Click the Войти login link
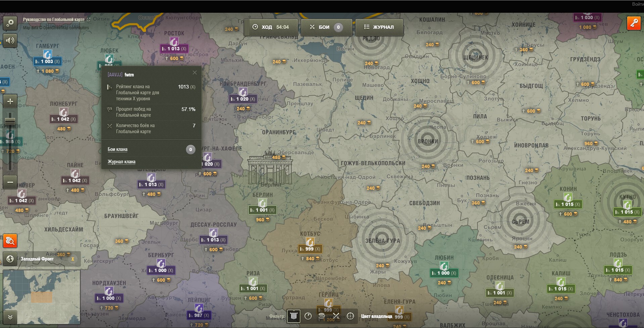This screenshot has height=328, width=644. click(638, 4)
